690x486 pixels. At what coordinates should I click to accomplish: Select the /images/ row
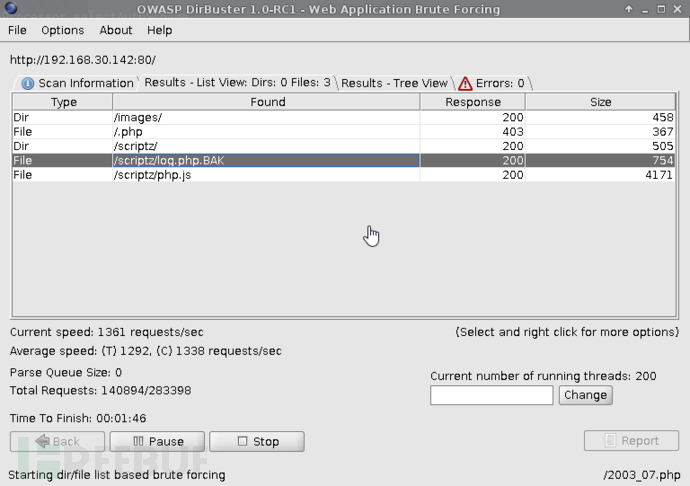coord(344,118)
